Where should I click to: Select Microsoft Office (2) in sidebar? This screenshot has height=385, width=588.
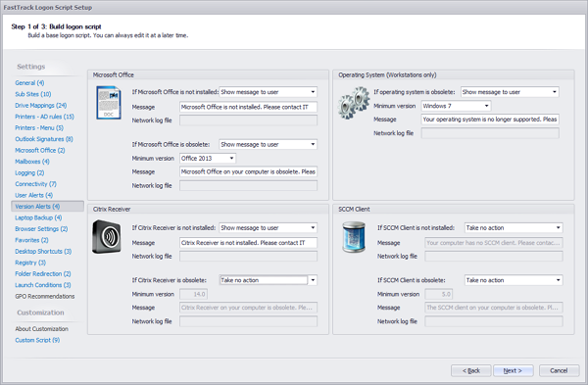40,150
